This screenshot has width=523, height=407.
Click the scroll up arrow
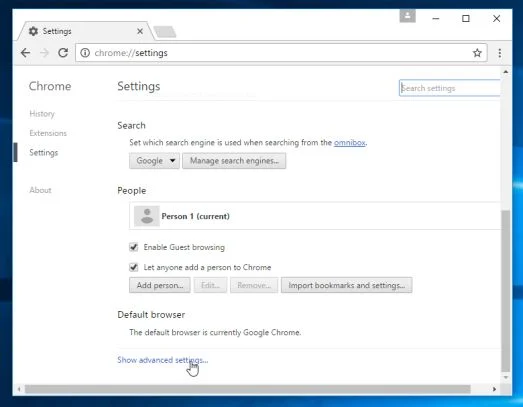click(x=506, y=71)
